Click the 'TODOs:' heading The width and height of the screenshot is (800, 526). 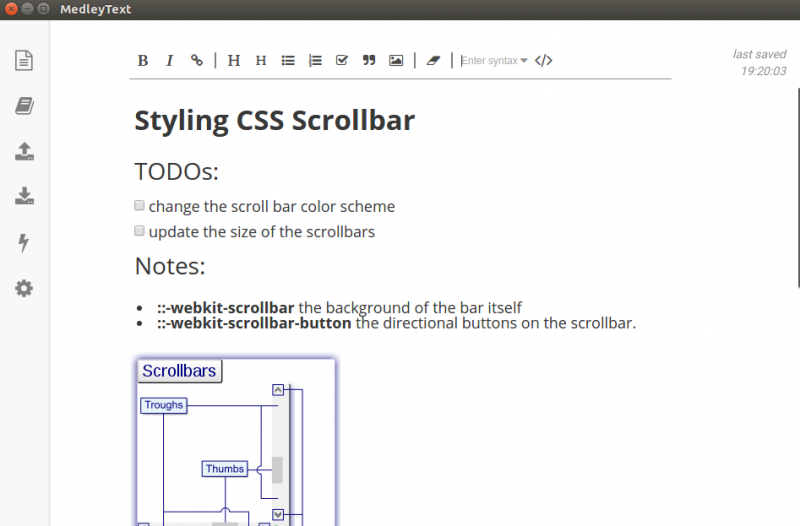(x=177, y=171)
